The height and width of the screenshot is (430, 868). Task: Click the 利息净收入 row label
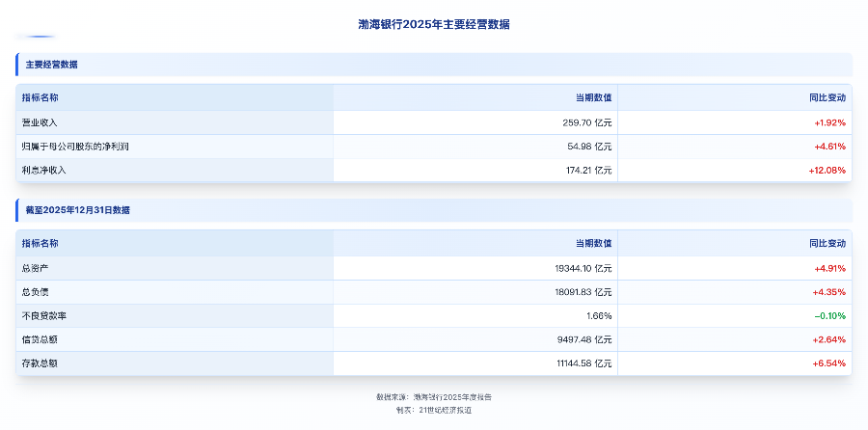coord(44,170)
